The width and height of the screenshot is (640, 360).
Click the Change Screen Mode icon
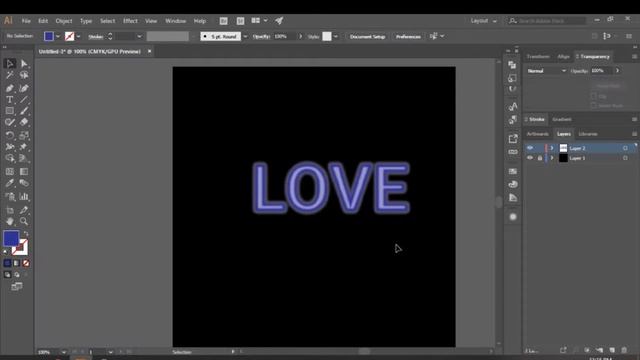pyautogui.click(x=17, y=287)
